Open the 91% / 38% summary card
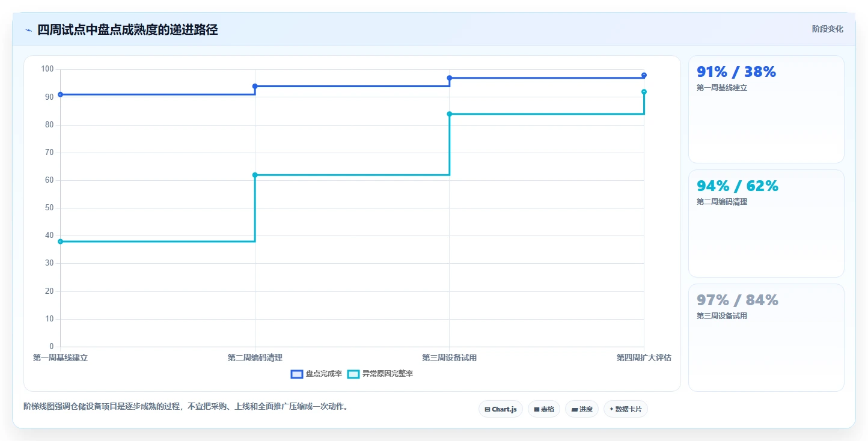868x441 pixels. click(766, 109)
